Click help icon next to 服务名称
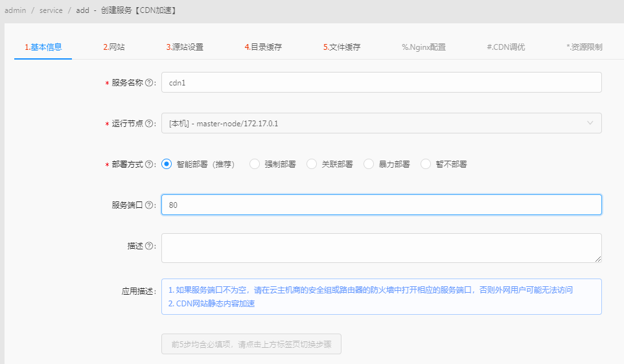 tap(149, 83)
